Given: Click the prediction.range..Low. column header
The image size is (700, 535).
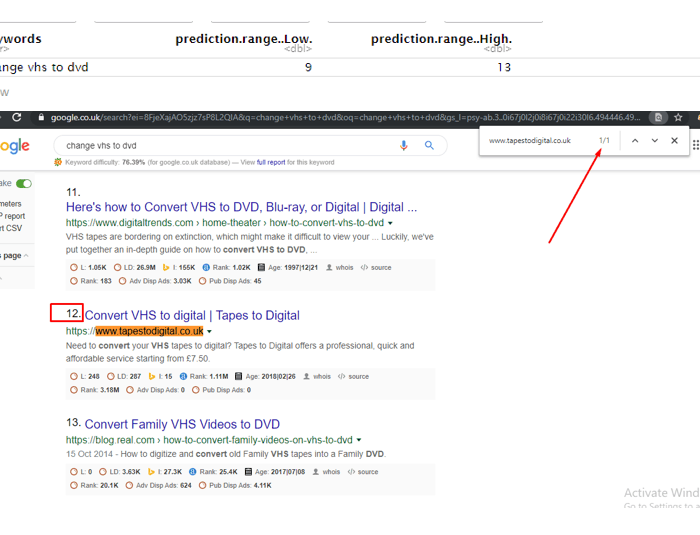Looking at the screenshot, I should point(244,39).
